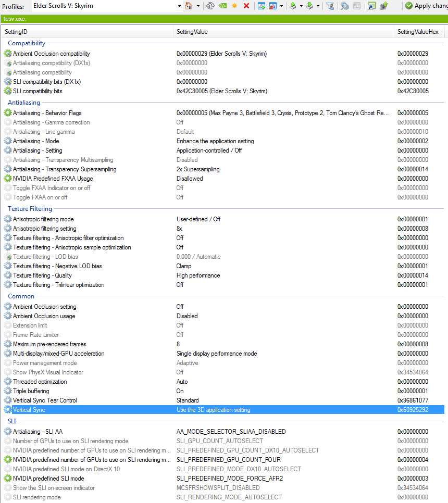Click the '2x Supersampling' value
448x503 pixels.
[198, 169]
